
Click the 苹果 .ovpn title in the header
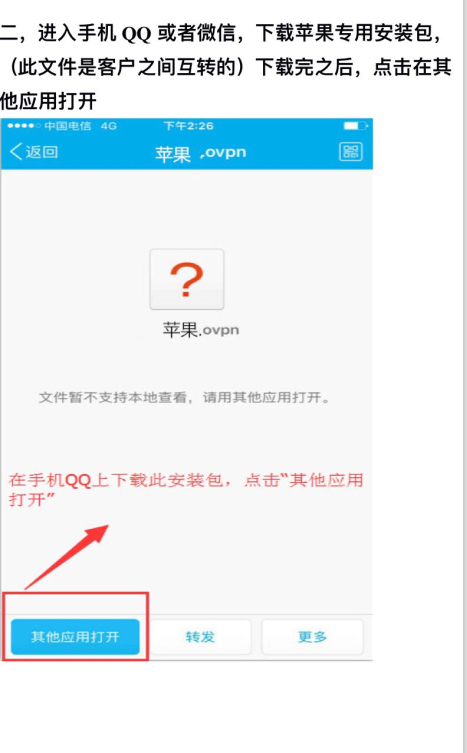coord(200,154)
